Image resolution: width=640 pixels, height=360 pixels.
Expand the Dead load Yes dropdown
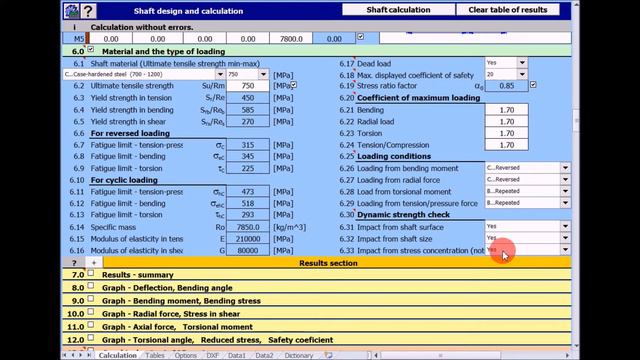pyautogui.click(x=522, y=63)
